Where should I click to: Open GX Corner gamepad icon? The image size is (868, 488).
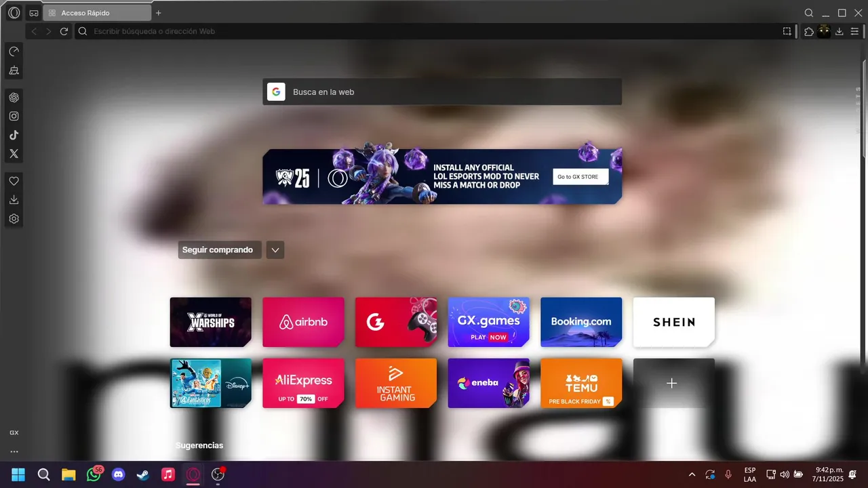click(x=33, y=13)
